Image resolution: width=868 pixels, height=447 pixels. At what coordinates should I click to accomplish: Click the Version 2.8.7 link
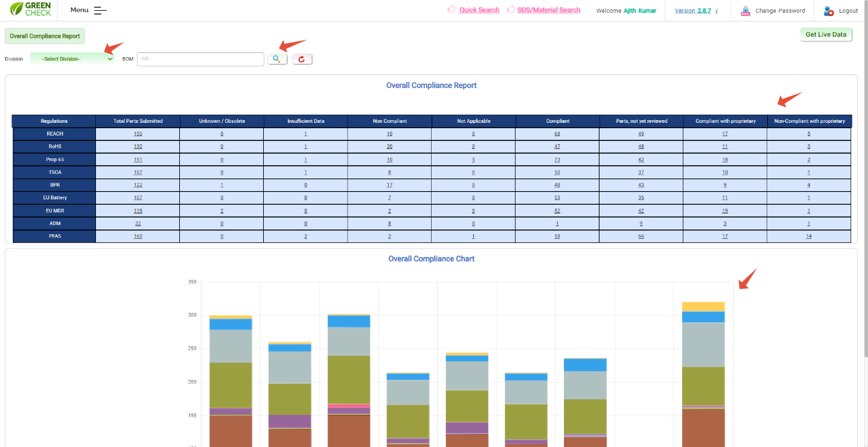(693, 11)
